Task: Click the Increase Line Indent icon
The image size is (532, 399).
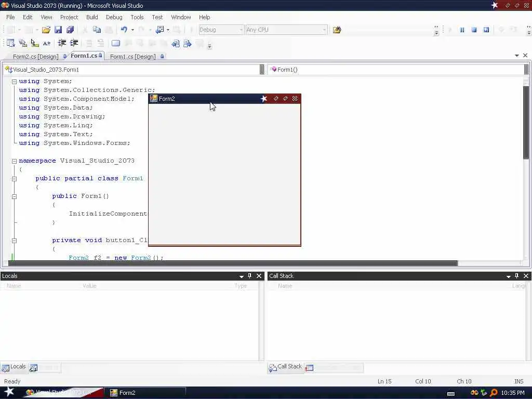Action: click(74, 43)
